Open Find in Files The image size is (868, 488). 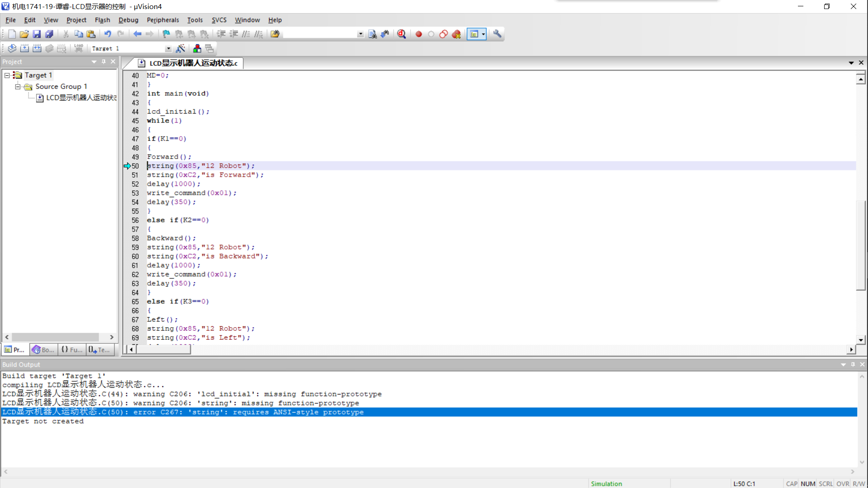coord(275,34)
